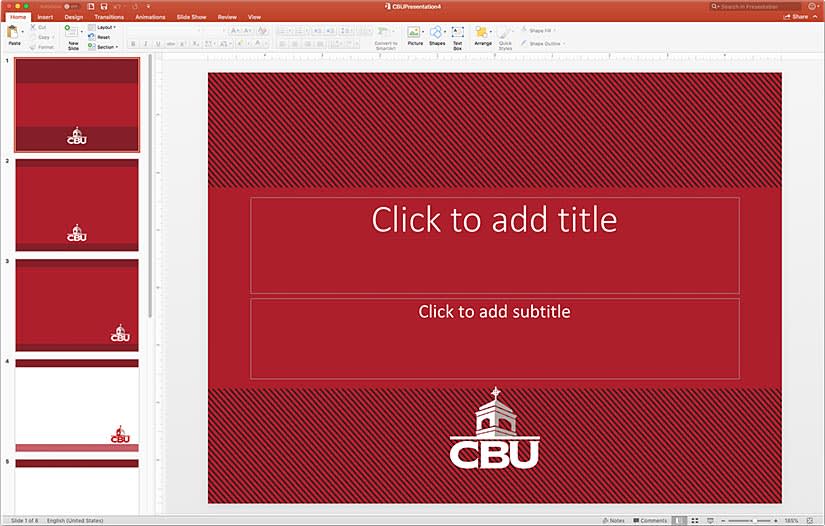Select slide 3 thumbnail
This screenshot has height=526, width=825.
[x=77, y=305]
